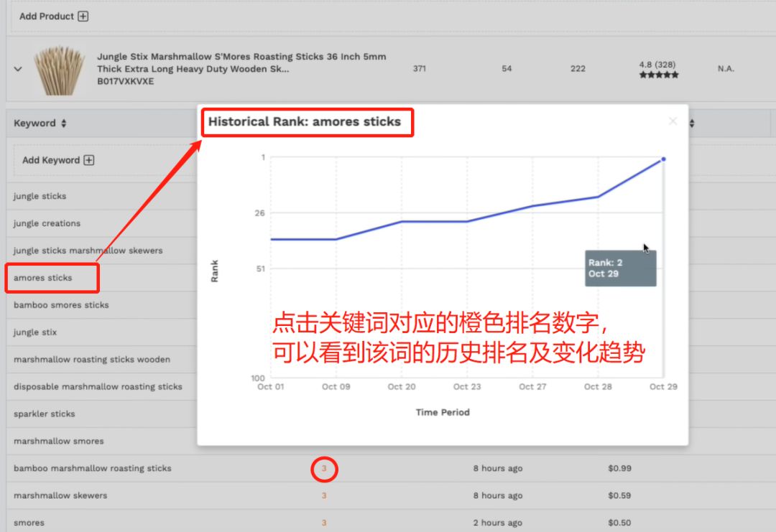Click the Add Keyword button
This screenshot has width=776, height=532.
(x=50, y=160)
